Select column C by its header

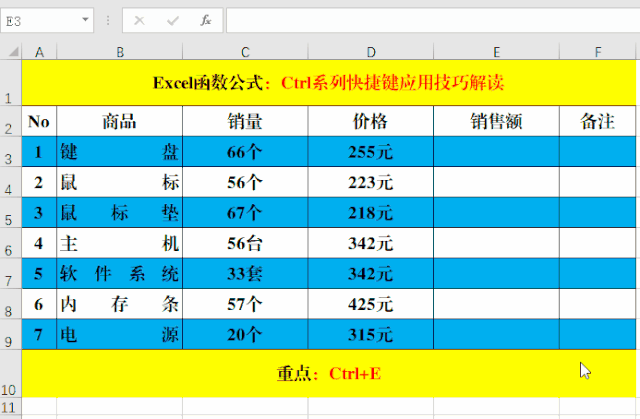click(245, 51)
